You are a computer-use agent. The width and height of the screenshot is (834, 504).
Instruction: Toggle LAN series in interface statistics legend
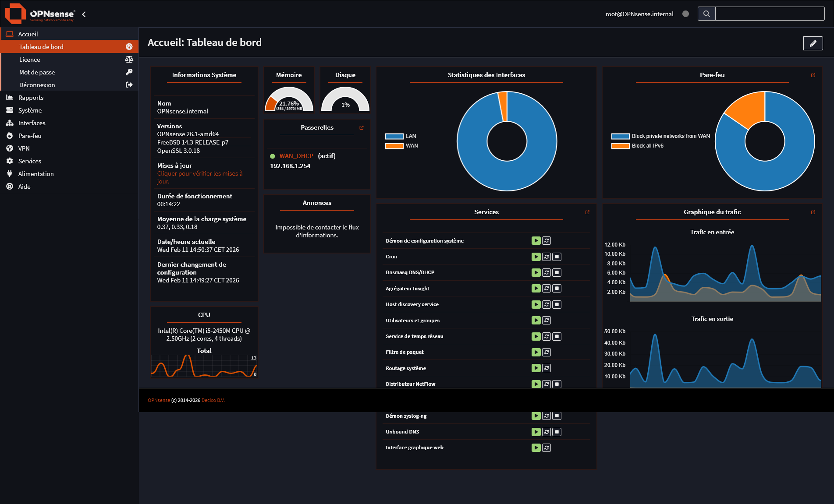[x=401, y=136]
